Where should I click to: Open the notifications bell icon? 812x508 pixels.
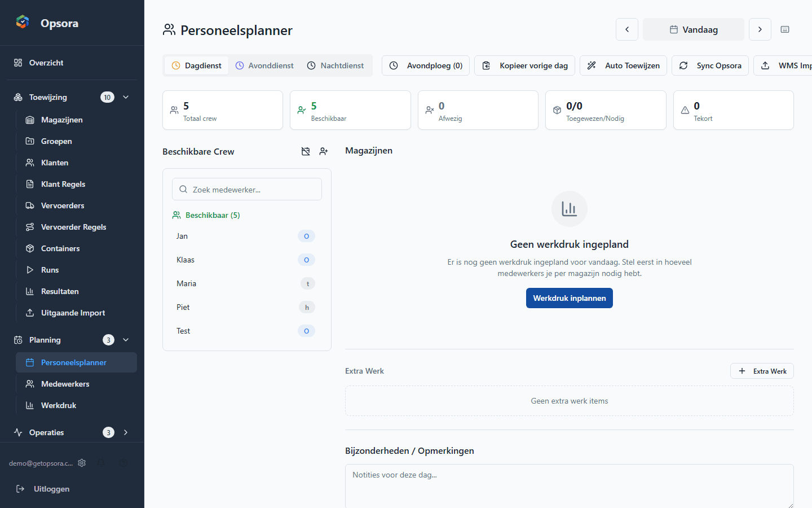pyautogui.click(x=101, y=463)
